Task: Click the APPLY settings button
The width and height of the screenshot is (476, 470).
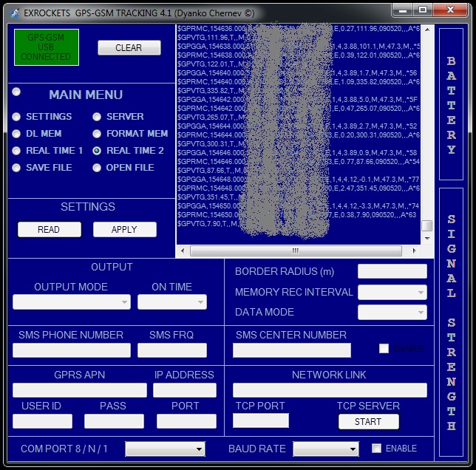Action: click(x=125, y=229)
